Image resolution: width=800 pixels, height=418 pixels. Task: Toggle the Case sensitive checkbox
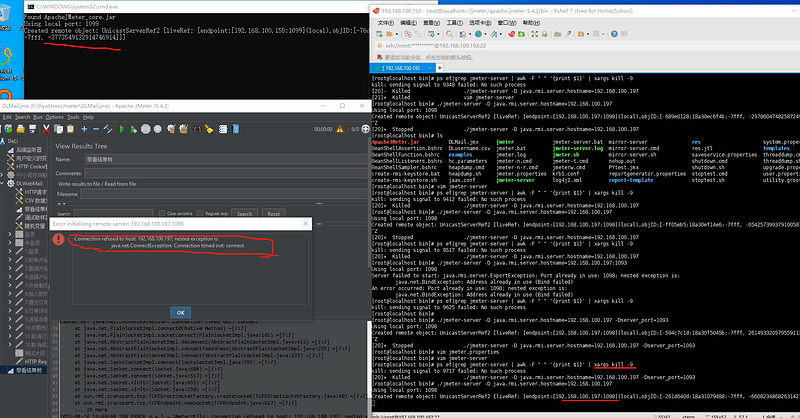tap(161, 213)
